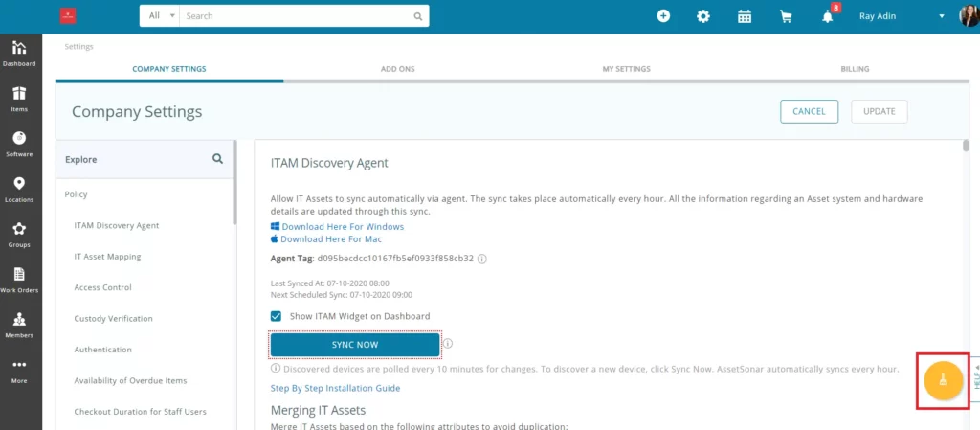Switch to My Settings tab
Viewport: 980px width, 430px height.
click(x=626, y=69)
